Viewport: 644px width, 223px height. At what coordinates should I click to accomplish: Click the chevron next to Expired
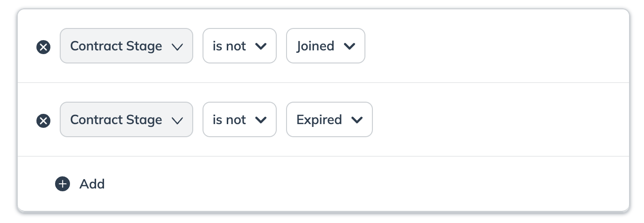[357, 120]
